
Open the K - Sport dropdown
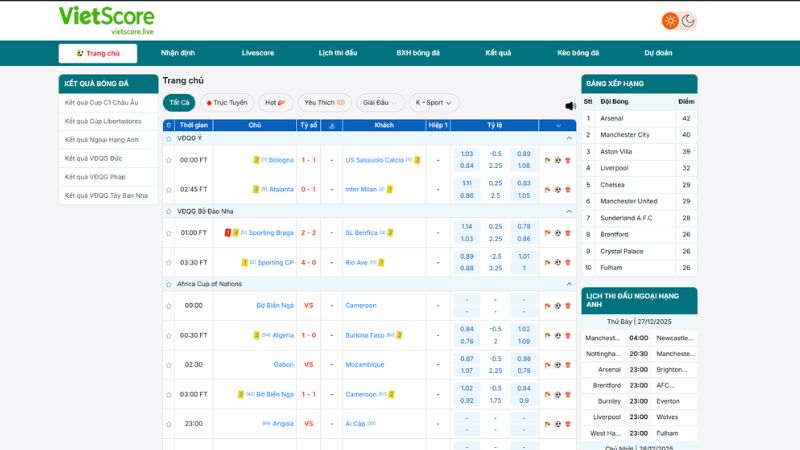click(433, 103)
